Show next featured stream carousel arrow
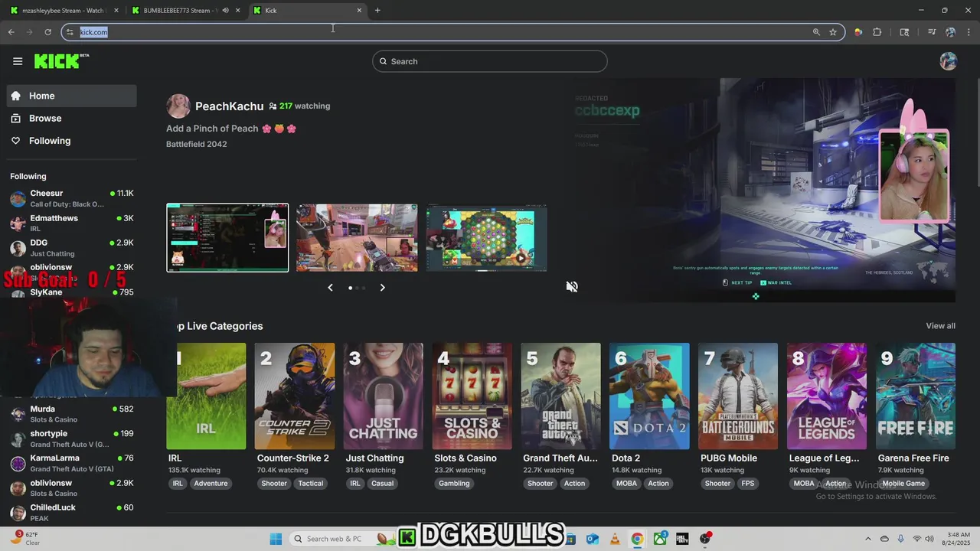 click(382, 288)
